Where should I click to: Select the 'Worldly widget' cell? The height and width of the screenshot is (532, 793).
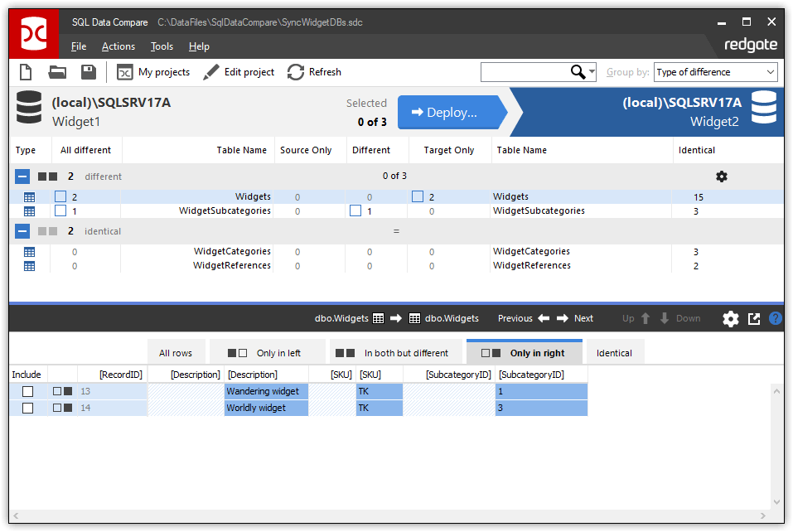266,408
